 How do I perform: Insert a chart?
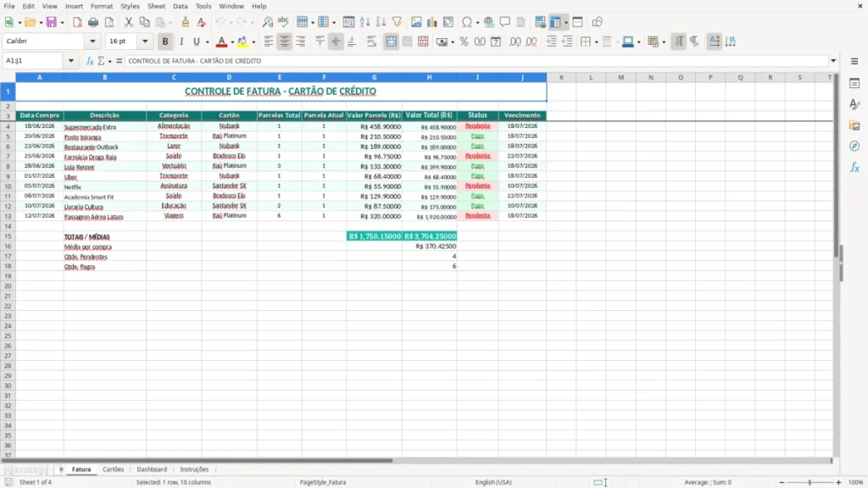tap(432, 22)
